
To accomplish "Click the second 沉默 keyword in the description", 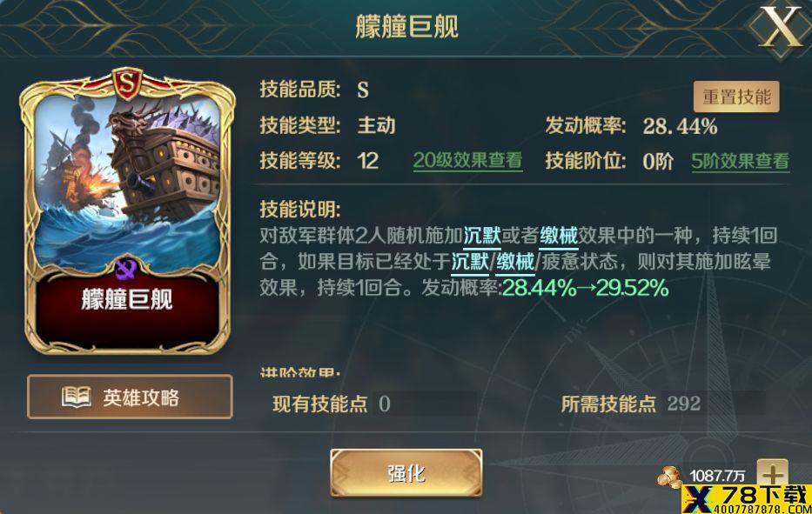I will coord(470,262).
